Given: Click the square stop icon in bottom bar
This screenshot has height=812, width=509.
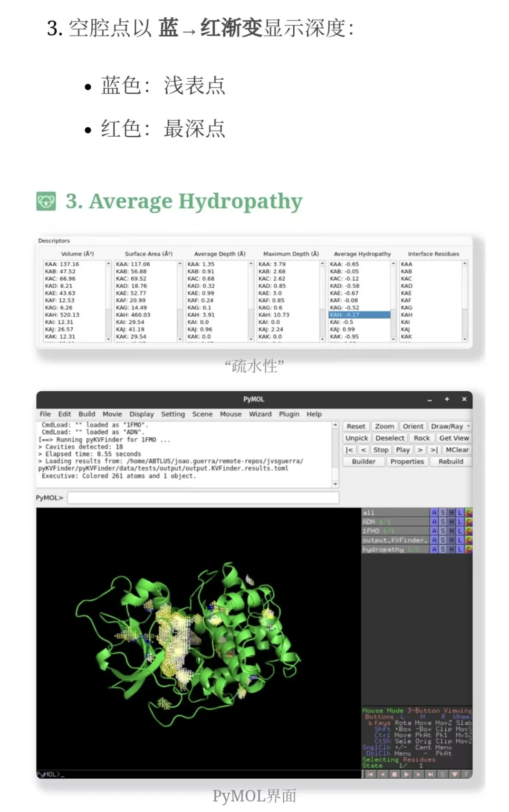Looking at the screenshot, I should [x=394, y=774].
